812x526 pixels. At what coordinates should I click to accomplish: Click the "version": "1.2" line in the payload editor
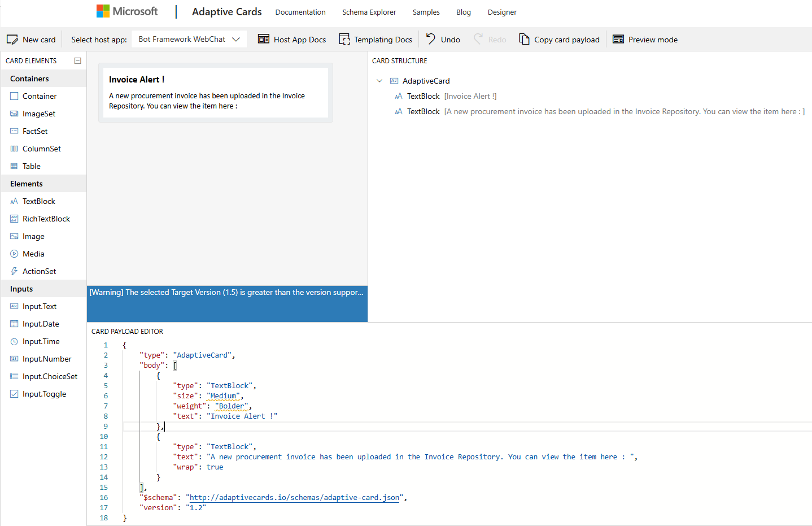point(173,508)
